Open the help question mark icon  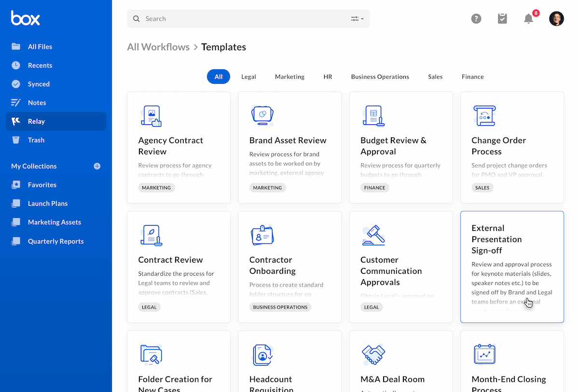[476, 18]
